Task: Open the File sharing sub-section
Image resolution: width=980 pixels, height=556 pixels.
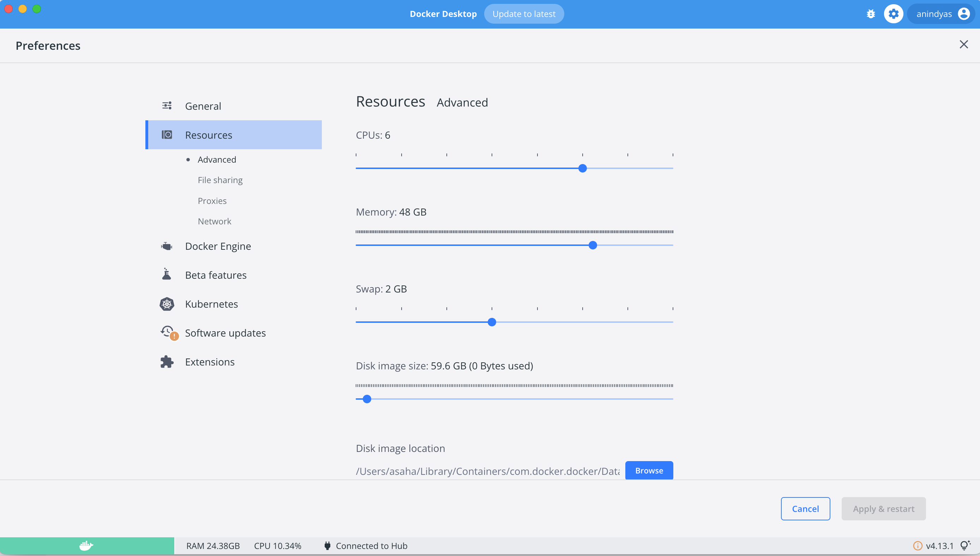Action: 220,180
